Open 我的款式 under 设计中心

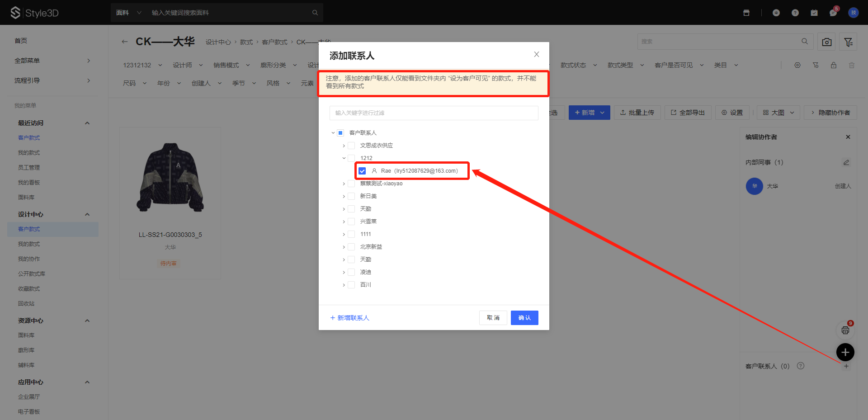pyautogui.click(x=29, y=244)
